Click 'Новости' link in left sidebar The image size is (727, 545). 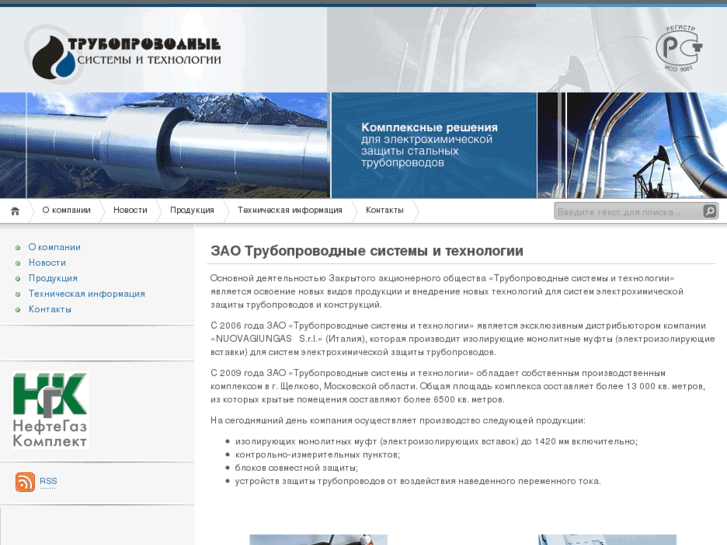[x=47, y=263]
